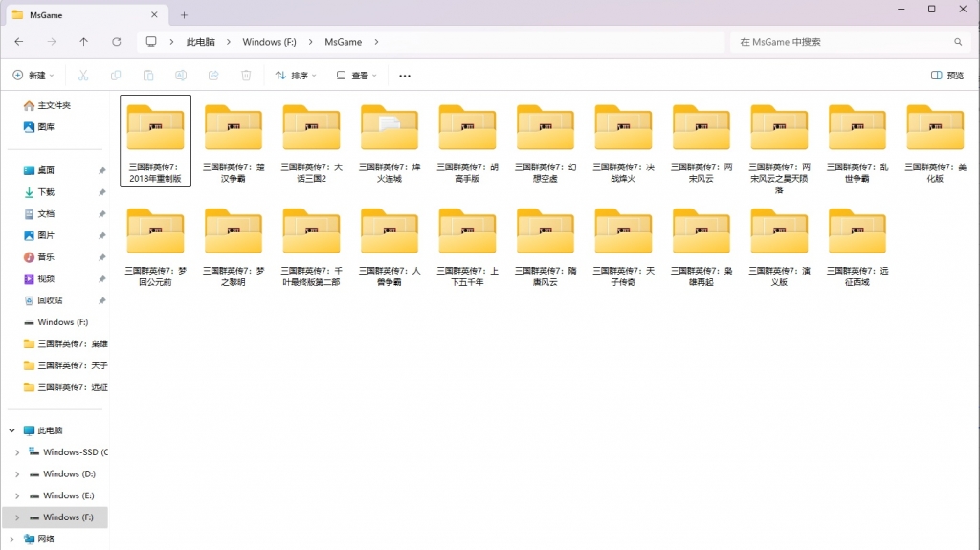
Task: Click the paste icon in toolbar
Action: pos(148,76)
